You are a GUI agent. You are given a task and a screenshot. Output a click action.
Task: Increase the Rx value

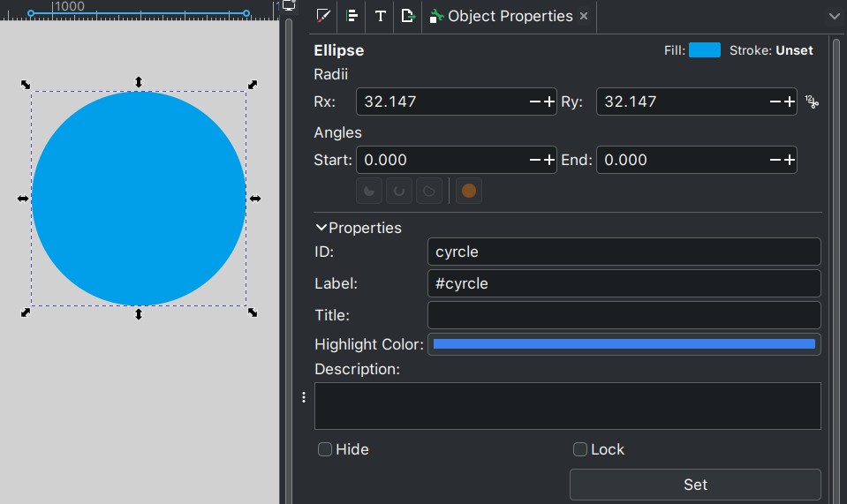pos(549,102)
